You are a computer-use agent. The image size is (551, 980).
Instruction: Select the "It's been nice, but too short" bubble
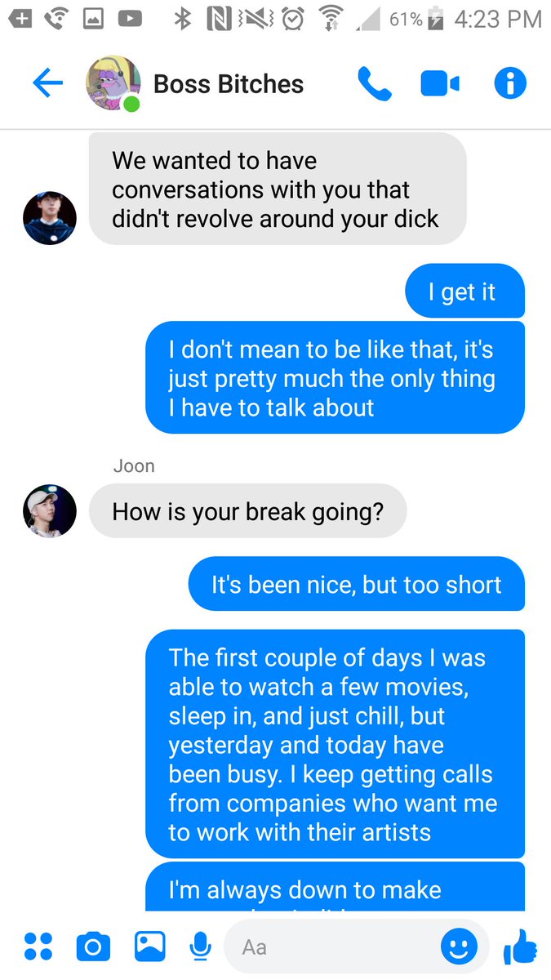click(357, 584)
